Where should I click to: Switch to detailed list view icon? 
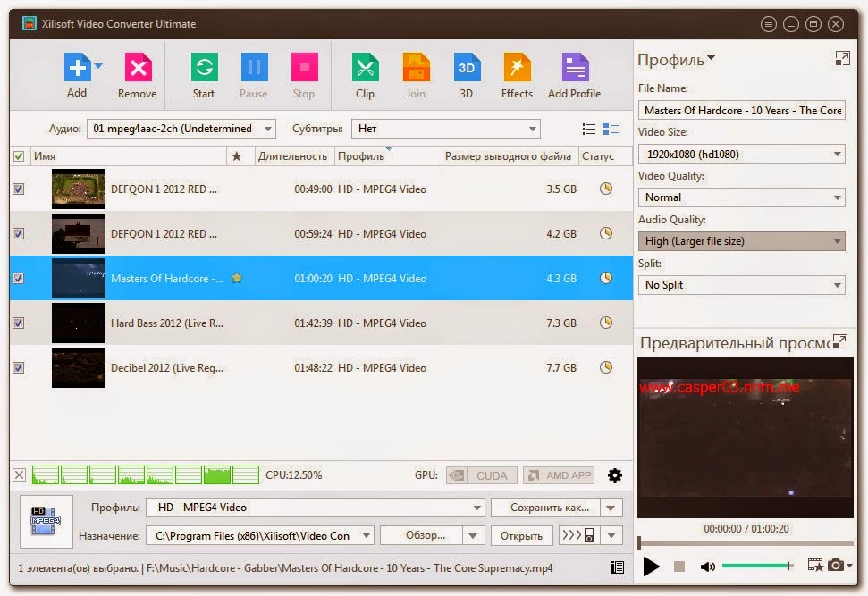[x=611, y=129]
